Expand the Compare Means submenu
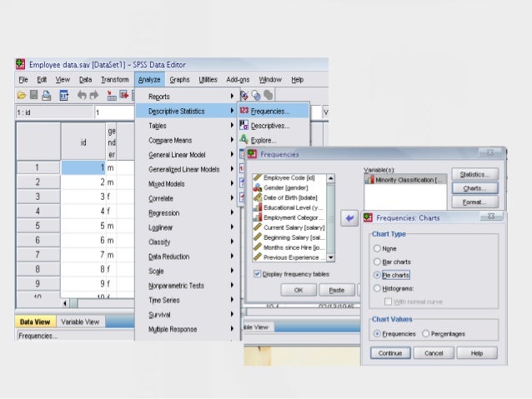The width and height of the screenshot is (532, 399). (x=188, y=140)
